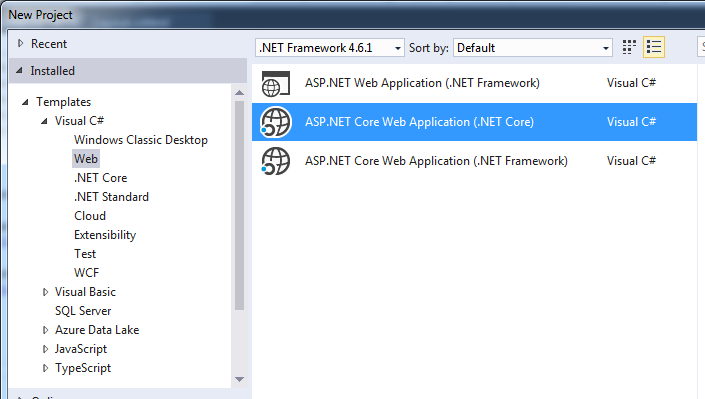Click the highlighted ASP.NET Core (.NET Core) globe icon
Viewport: 705px width, 399px height.
tap(276, 122)
